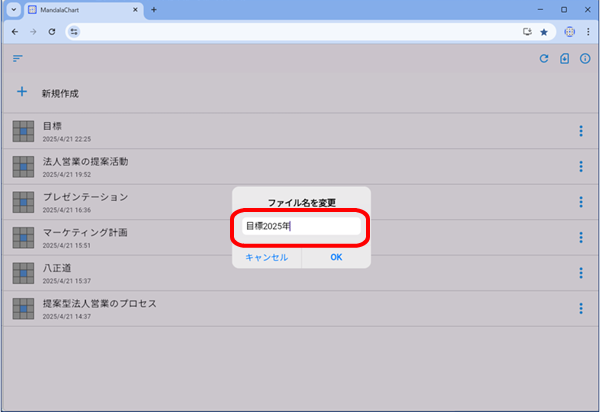This screenshot has height=412, width=600.
Task: Open a new browser tab
Action: pyautogui.click(x=154, y=10)
